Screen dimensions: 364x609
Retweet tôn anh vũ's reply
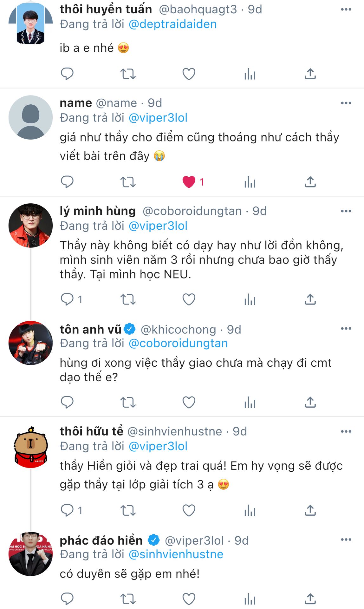pyautogui.click(x=128, y=402)
